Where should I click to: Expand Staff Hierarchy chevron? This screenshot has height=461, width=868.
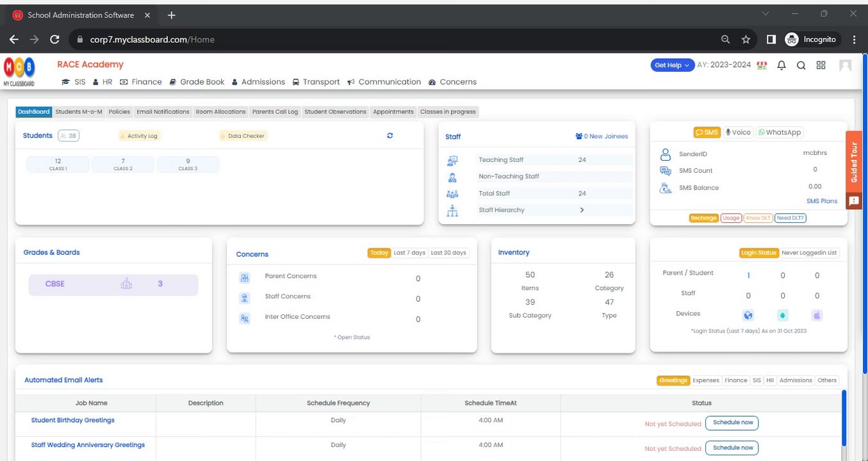(x=582, y=210)
